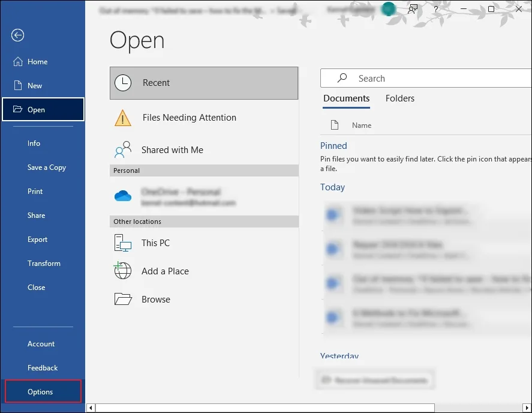
Task: Open the Info page
Action: (x=43, y=143)
